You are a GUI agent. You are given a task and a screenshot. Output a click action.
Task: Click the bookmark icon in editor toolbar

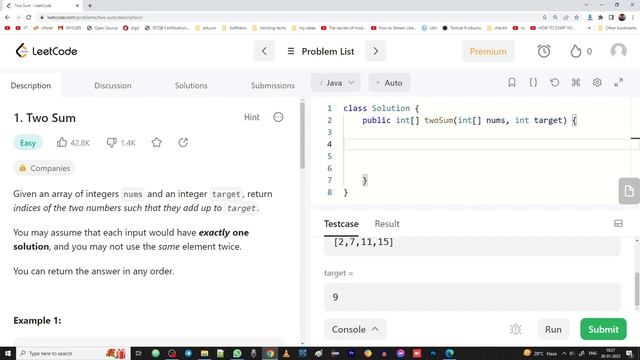(x=512, y=82)
